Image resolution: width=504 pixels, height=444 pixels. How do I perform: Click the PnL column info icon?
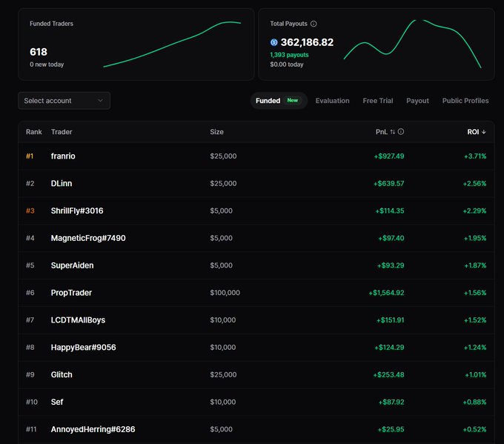click(401, 131)
